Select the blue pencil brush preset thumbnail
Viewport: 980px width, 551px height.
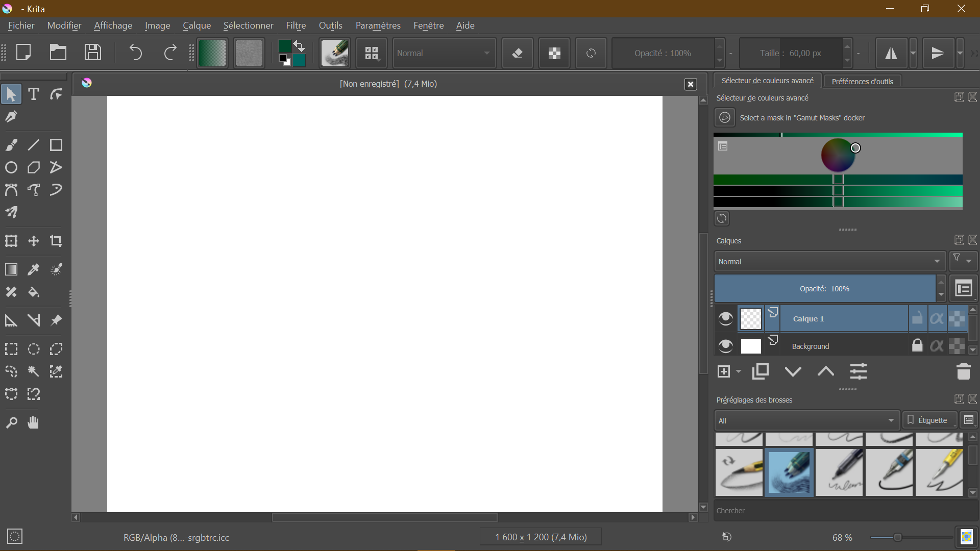(x=788, y=472)
